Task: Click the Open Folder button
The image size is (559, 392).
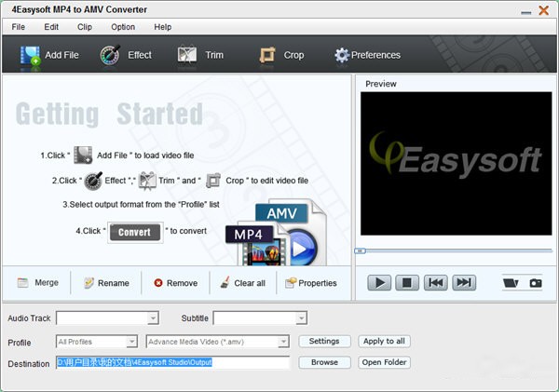Action: [384, 362]
